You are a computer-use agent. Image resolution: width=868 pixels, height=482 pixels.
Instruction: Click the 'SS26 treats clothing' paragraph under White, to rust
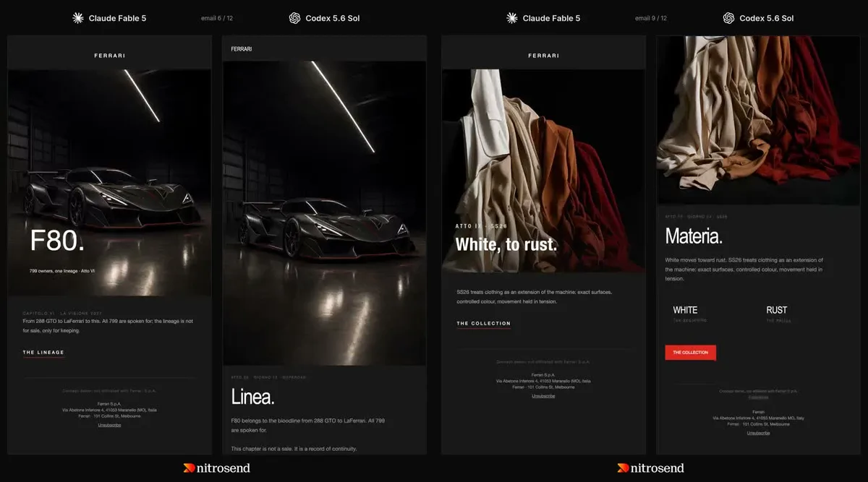(534, 296)
